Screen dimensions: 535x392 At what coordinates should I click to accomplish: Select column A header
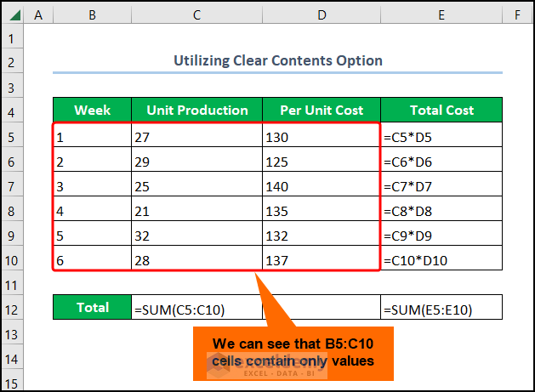(39, 15)
